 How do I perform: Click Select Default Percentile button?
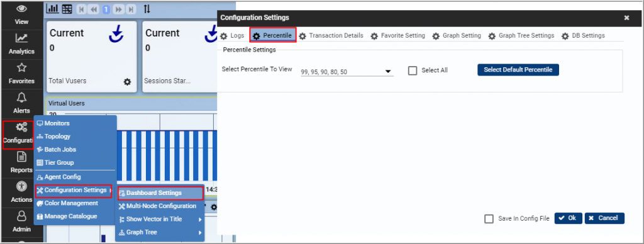pyautogui.click(x=518, y=70)
